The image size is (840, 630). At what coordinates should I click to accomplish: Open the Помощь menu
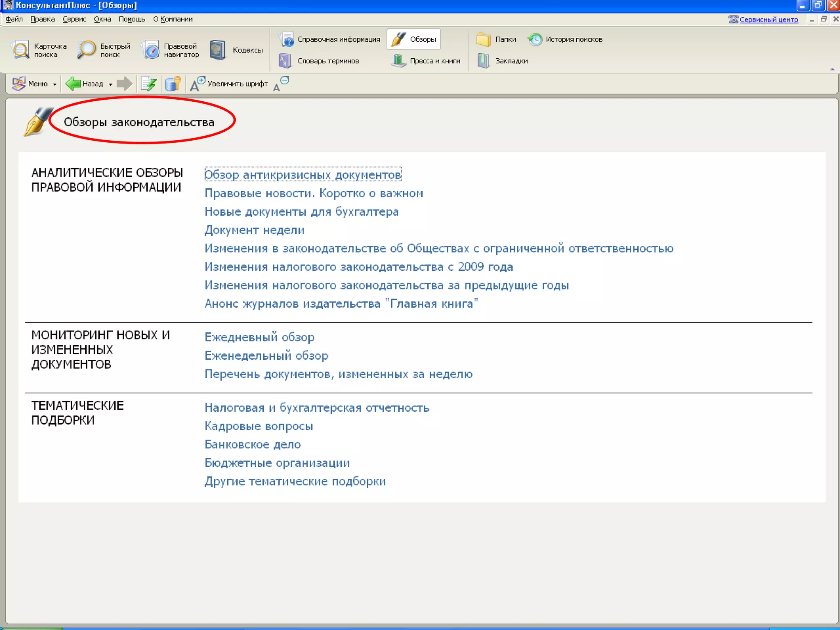[132, 19]
